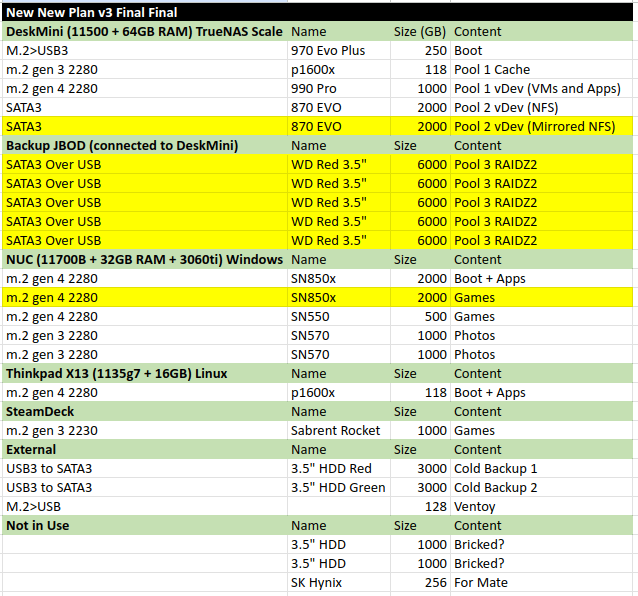Select 'p1600x' in the Pool 1 Cache row
638x596 pixels.
point(339,70)
